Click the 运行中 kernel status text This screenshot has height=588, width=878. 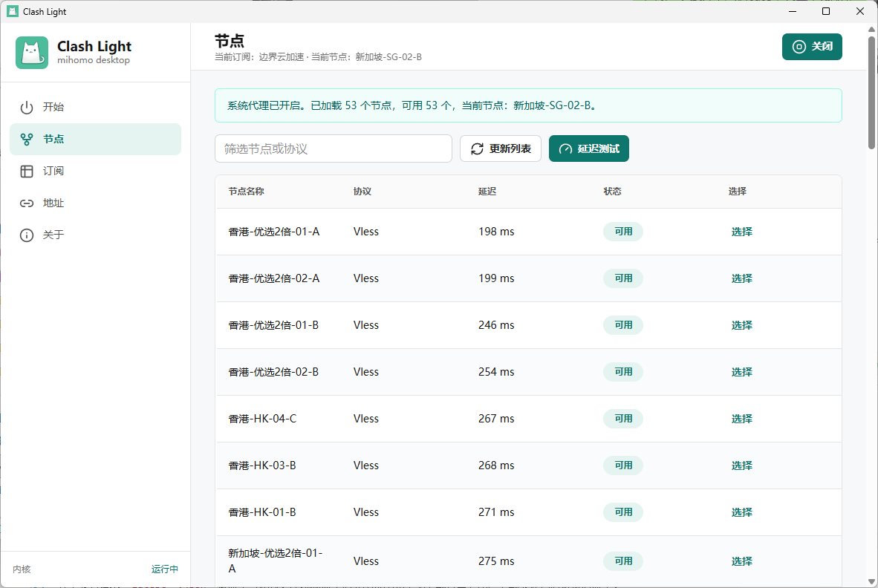(x=165, y=569)
